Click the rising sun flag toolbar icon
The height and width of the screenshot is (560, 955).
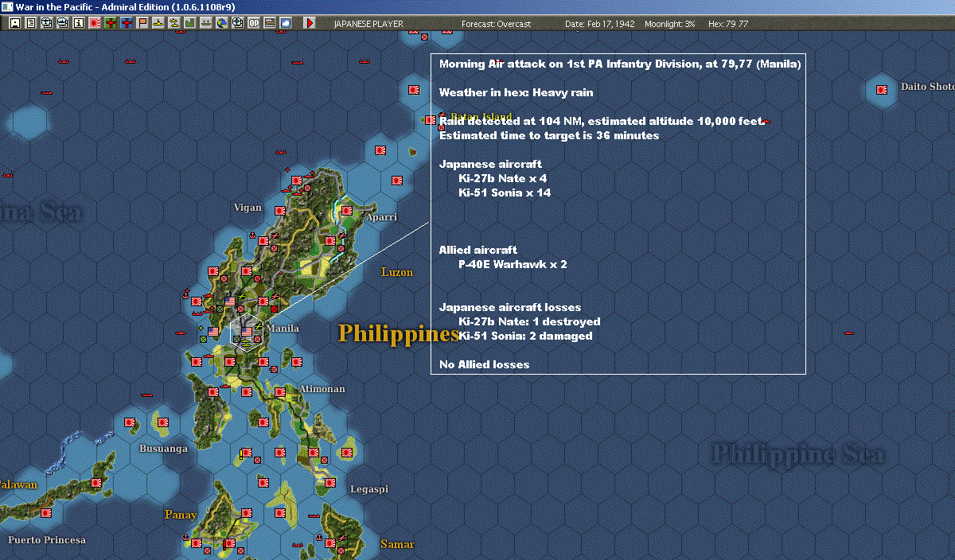(x=95, y=23)
